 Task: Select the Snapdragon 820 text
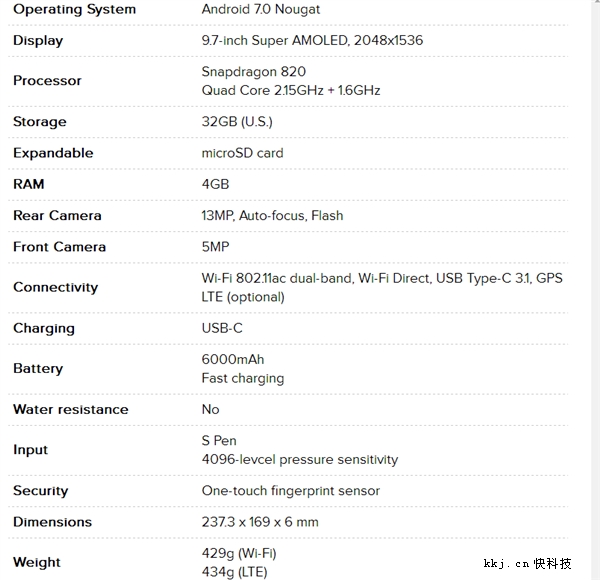pos(254,71)
